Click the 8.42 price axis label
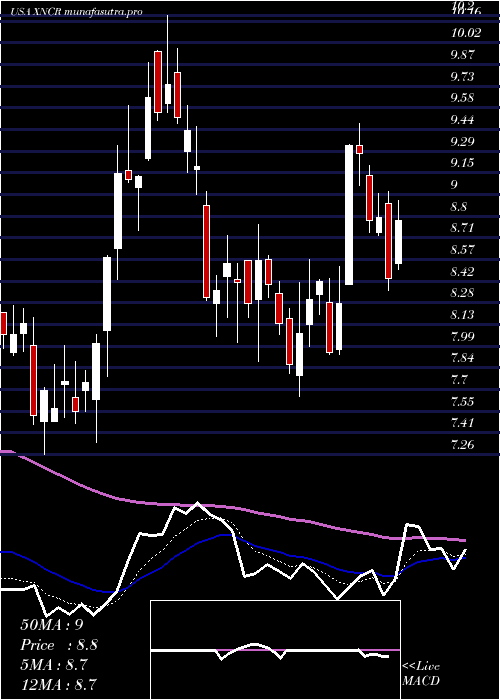 (463, 271)
